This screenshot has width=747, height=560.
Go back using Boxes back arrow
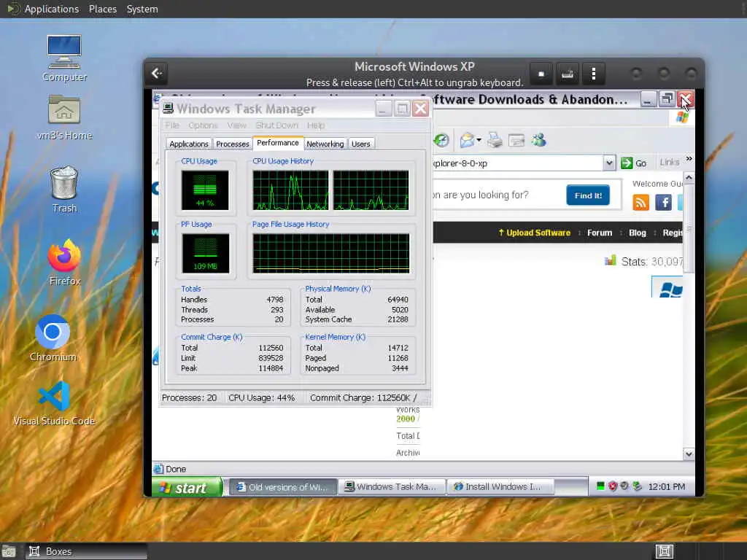tap(157, 74)
